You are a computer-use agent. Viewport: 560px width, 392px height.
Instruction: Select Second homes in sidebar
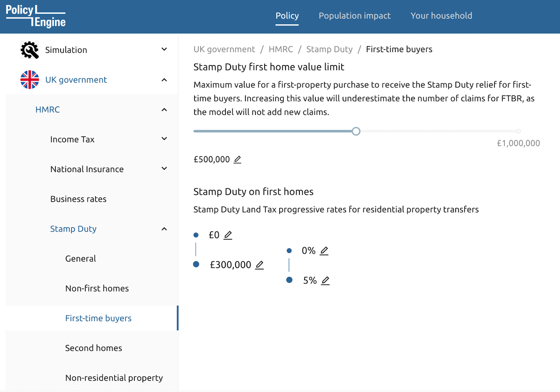coord(93,348)
